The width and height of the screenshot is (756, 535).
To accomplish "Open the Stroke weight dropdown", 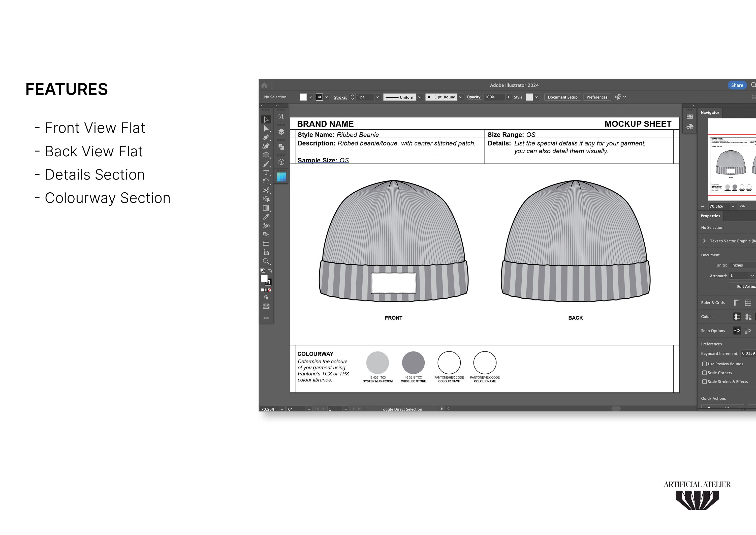I will click(377, 97).
